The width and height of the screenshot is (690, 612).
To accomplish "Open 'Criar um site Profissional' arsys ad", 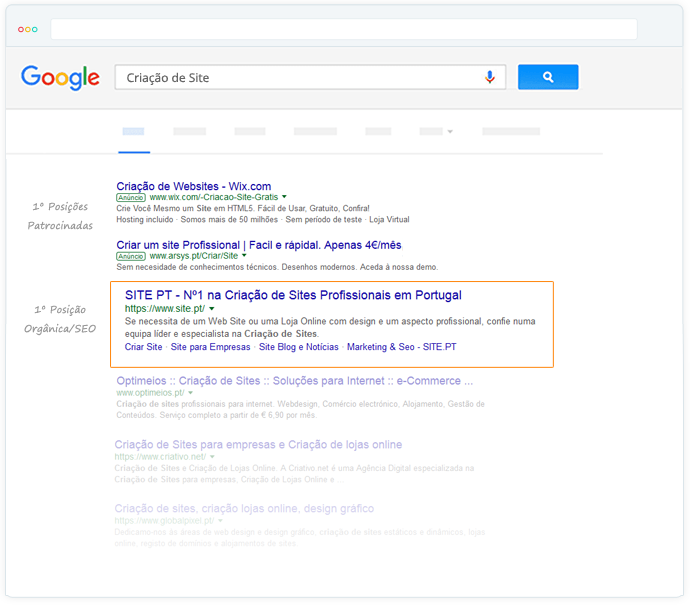I will tap(259, 245).
